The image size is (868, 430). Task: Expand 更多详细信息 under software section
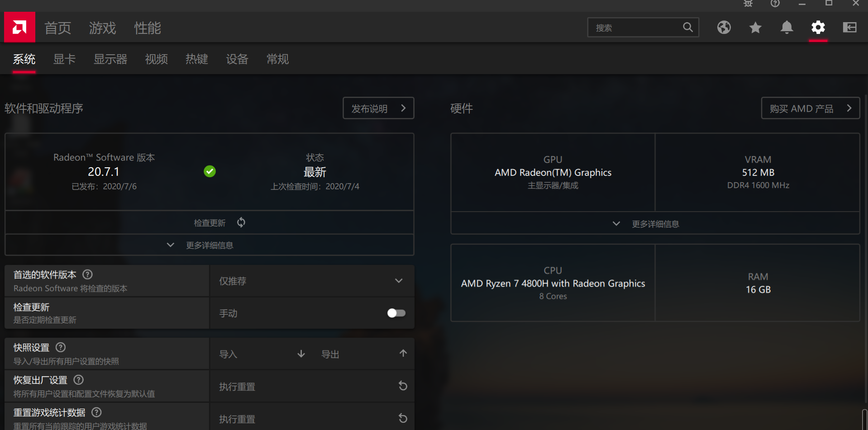click(210, 245)
